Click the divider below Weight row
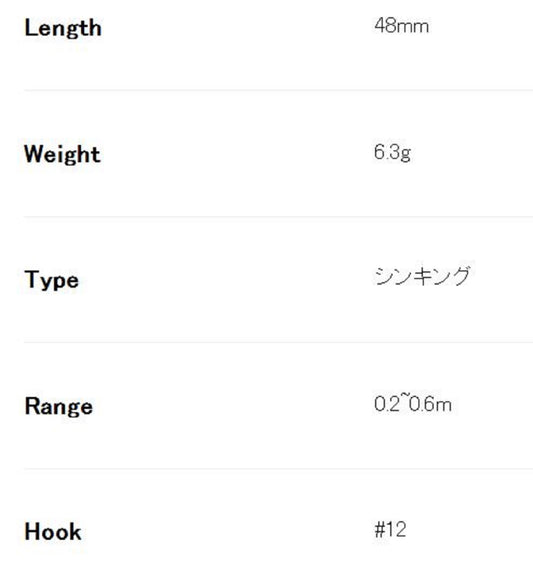533x583 pixels. click(x=278, y=216)
